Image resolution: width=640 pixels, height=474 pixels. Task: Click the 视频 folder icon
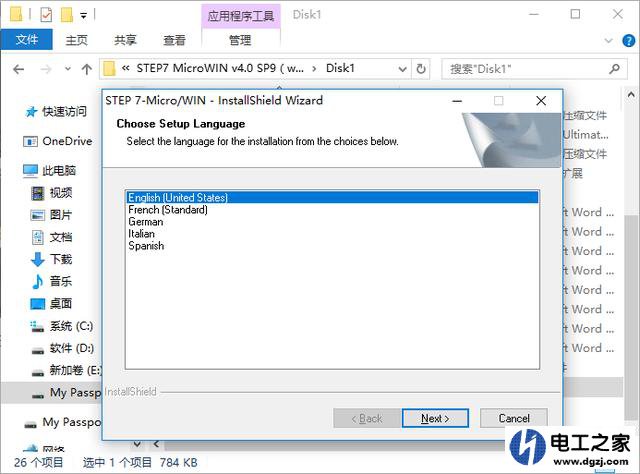[38, 193]
